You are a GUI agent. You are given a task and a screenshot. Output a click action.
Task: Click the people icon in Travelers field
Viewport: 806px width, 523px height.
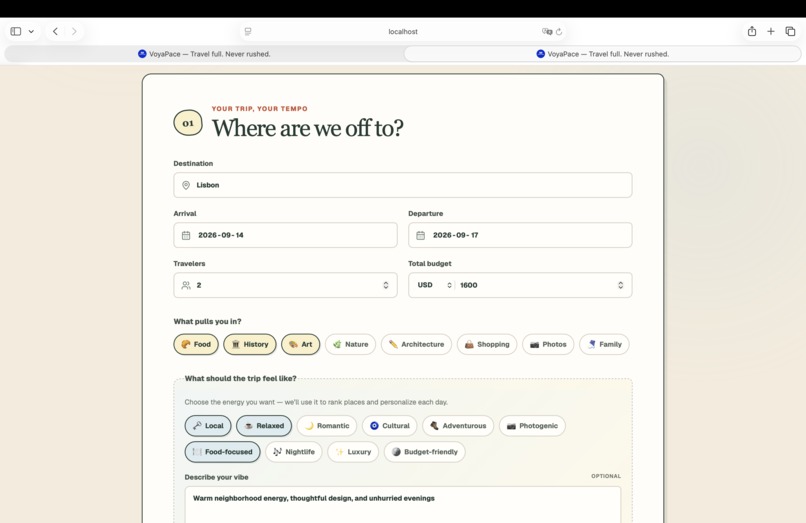point(186,285)
